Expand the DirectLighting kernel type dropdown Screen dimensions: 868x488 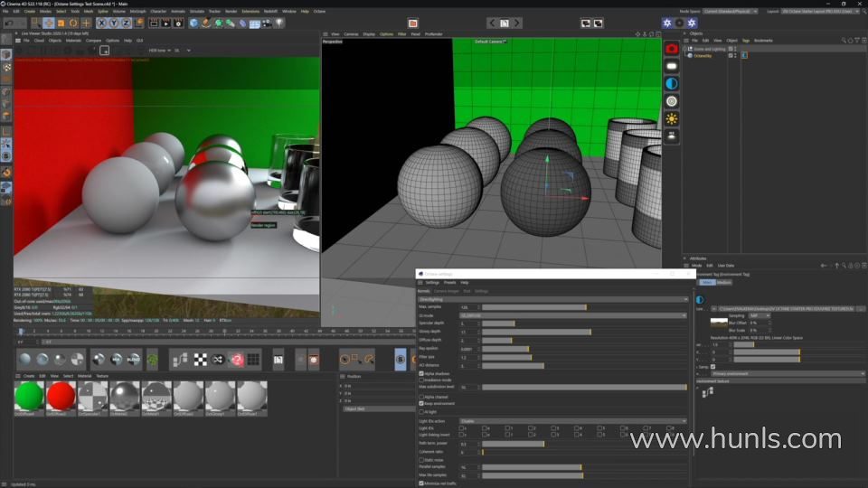click(x=552, y=299)
